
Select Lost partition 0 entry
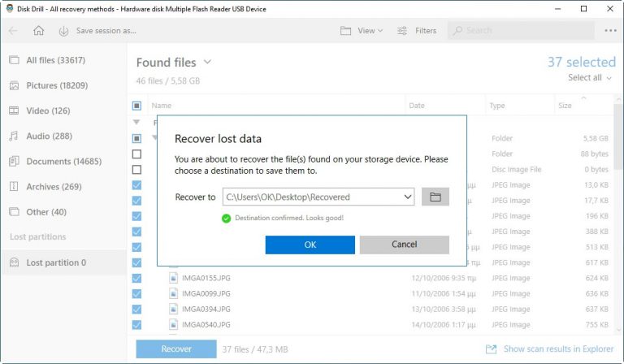click(x=63, y=262)
